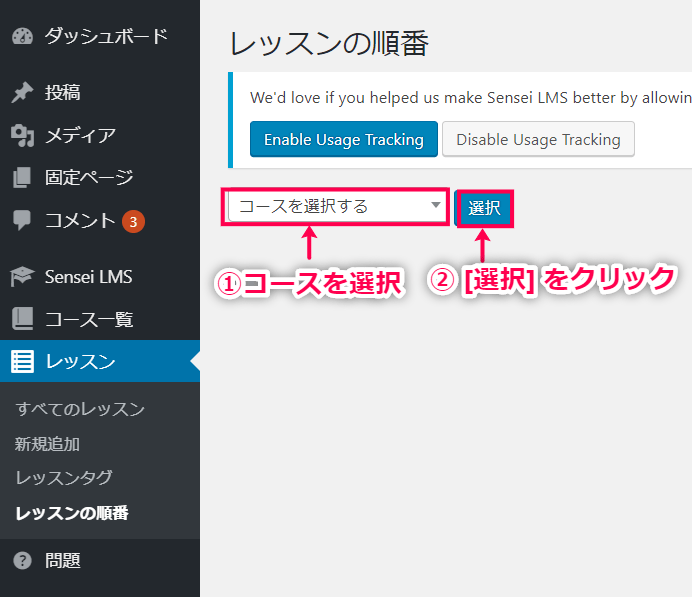
Task: Click the comments count badge showing 3
Action: [134, 220]
